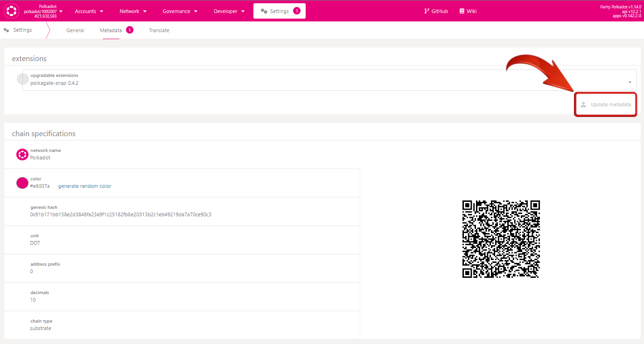Screen dimensions: 644x344
Task: Click the Settings breadcrumb gear icon
Action: coord(7,30)
